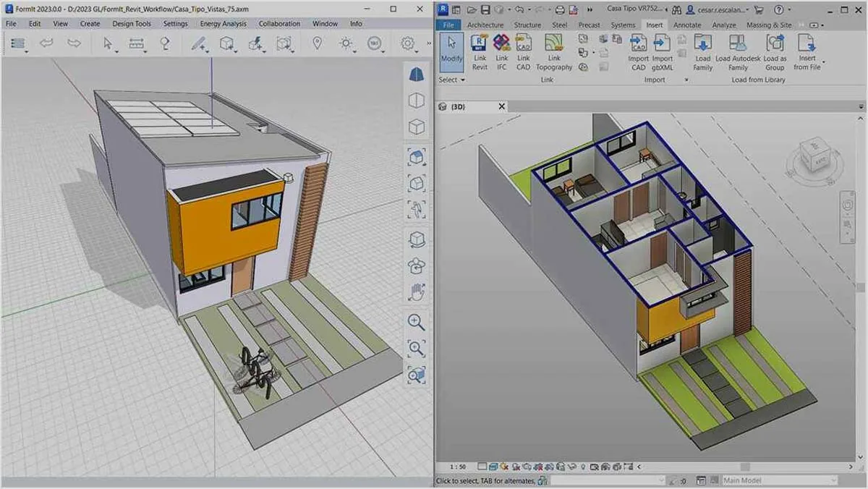Open the Energy Analysis menu

coord(223,24)
